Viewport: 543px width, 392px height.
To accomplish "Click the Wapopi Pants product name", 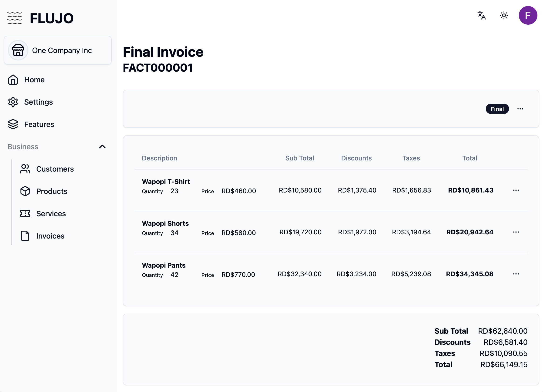I will (x=164, y=265).
